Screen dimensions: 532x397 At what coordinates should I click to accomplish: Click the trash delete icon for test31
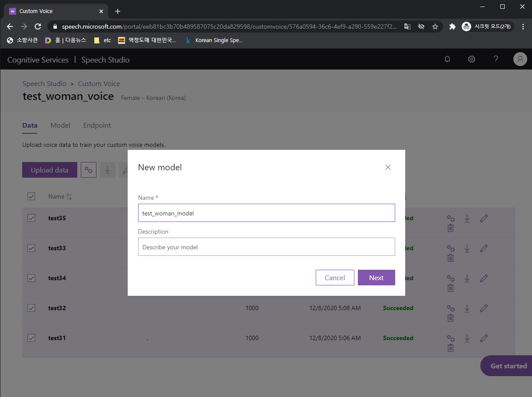pyautogui.click(x=450, y=347)
